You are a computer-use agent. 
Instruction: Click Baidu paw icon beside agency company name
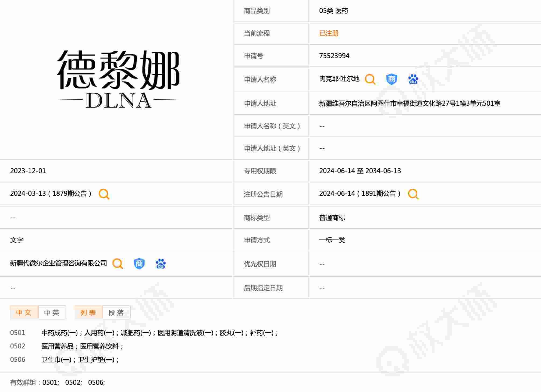[x=161, y=263]
